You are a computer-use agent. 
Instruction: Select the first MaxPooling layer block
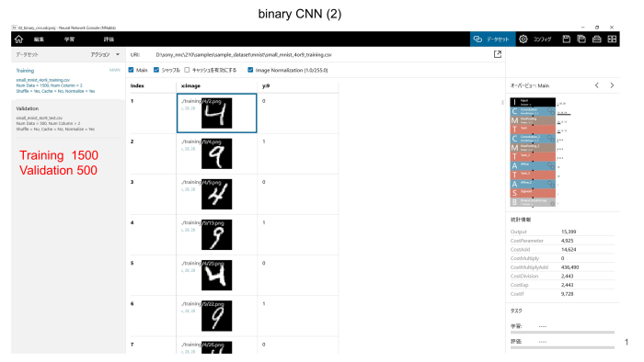tap(533, 120)
